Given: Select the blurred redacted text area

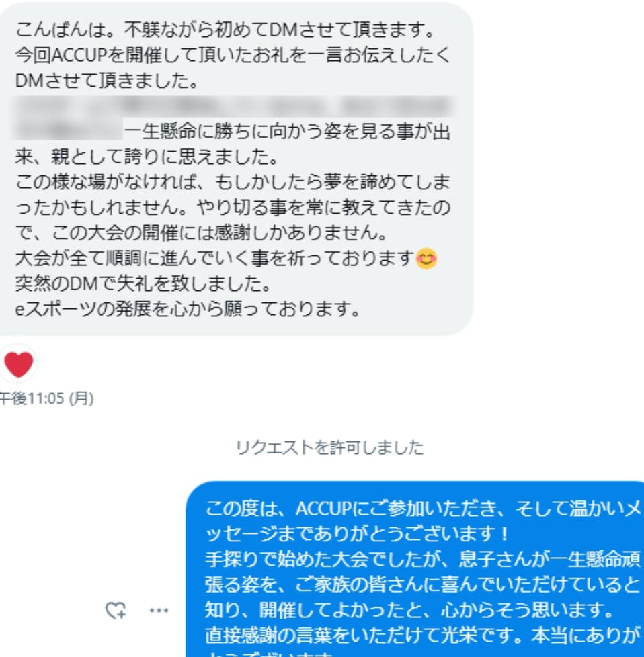Looking at the screenshot, I should (233, 117).
